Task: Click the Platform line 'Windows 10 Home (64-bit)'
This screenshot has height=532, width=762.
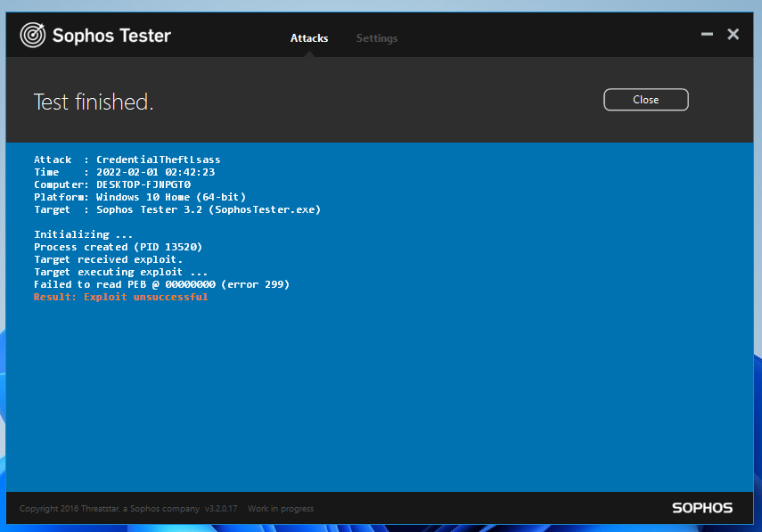Action: click(140, 197)
